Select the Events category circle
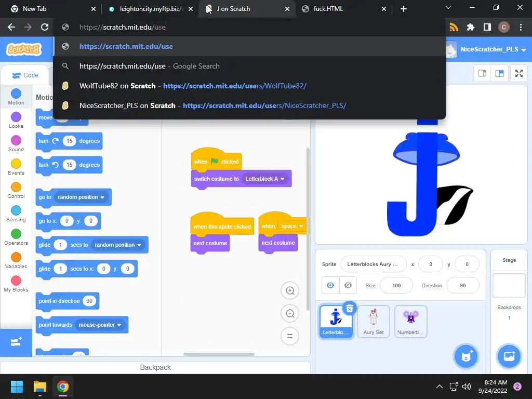This screenshot has width=532, height=399. coord(16,164)
